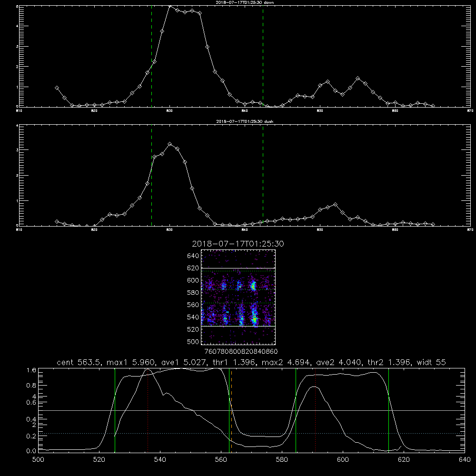Click the x-axis label 580 on bottom plot
Image resolution: width=476 pixels, height=476 pixels.
click(282, 460)
